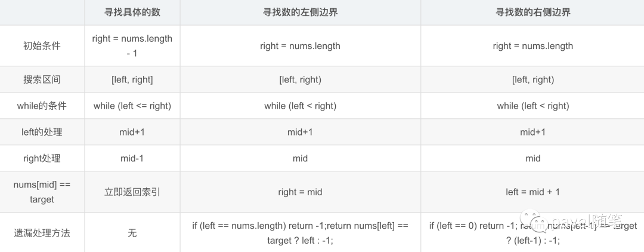Viewport: 644px width, 252px height.
Task: Click the right = nums.length - 1 cell
Action: (x=132, y=46)
